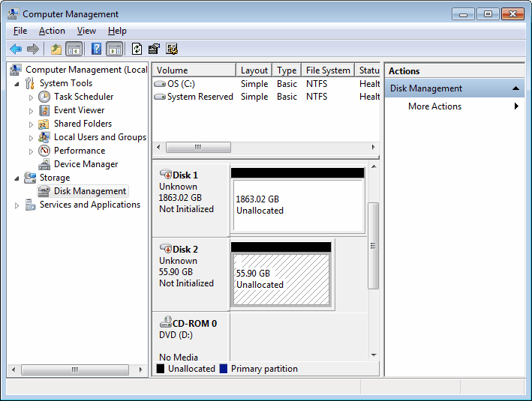Click the Disk 2 not-initialized icon
This screenshot has height=401, width=532.
[x=166, y=248]
